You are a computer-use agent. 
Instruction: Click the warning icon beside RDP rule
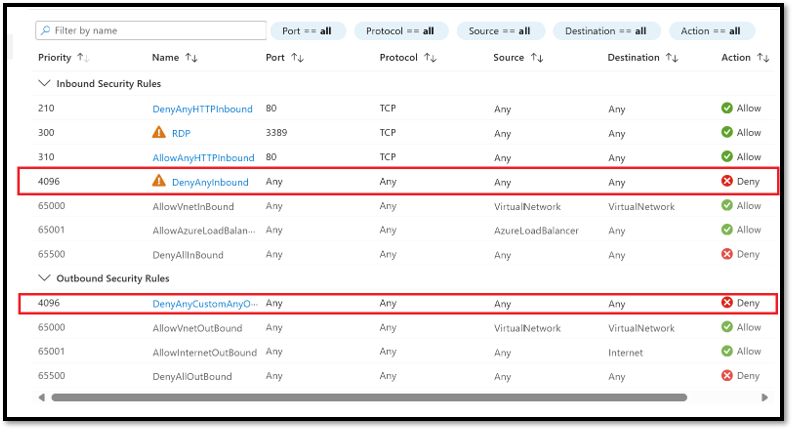coord(158,133)
